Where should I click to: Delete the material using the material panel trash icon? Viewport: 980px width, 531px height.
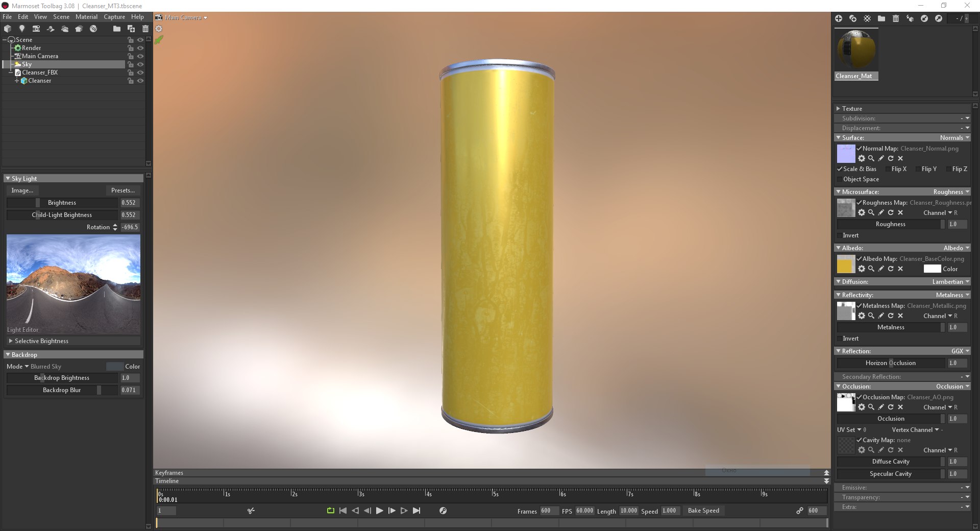pyautogui.click(x=896, y=18)
